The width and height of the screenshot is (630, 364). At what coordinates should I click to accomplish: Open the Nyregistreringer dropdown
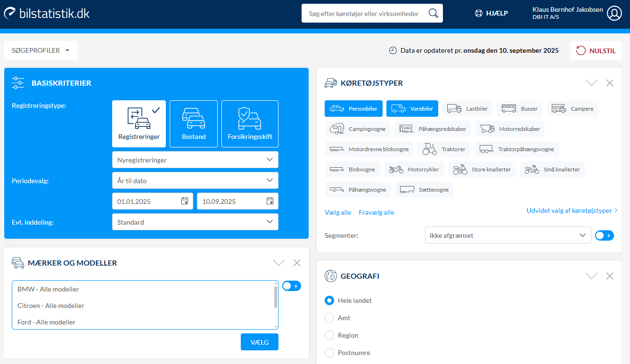tap(195, 160)
